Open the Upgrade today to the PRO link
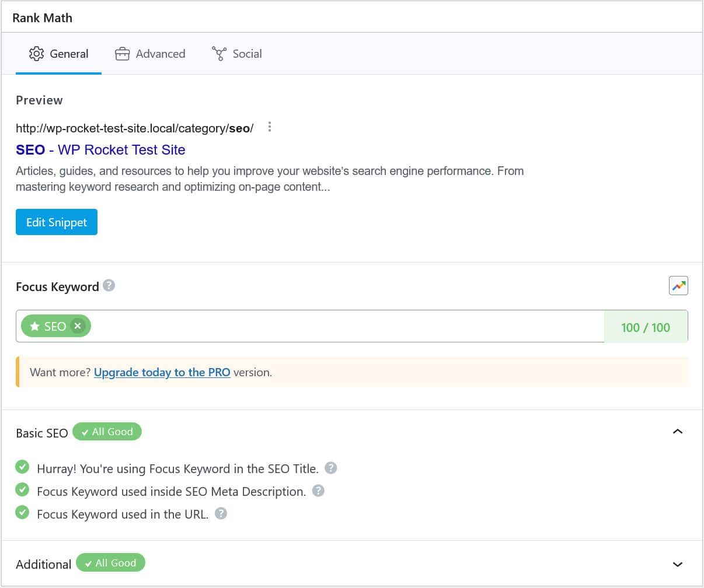The width and height of the screenshot is (704, 588). [x=162, y=372]
